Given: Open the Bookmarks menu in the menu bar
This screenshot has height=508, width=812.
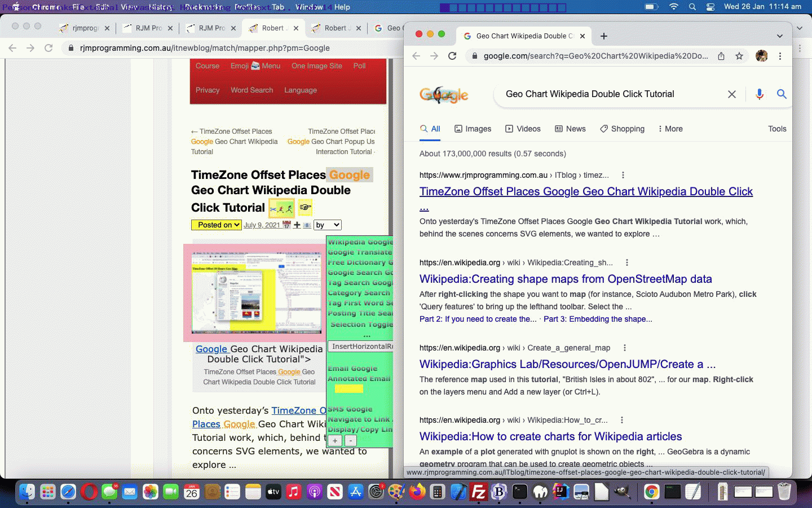Looking at the screenshot, I should [204, 7].
